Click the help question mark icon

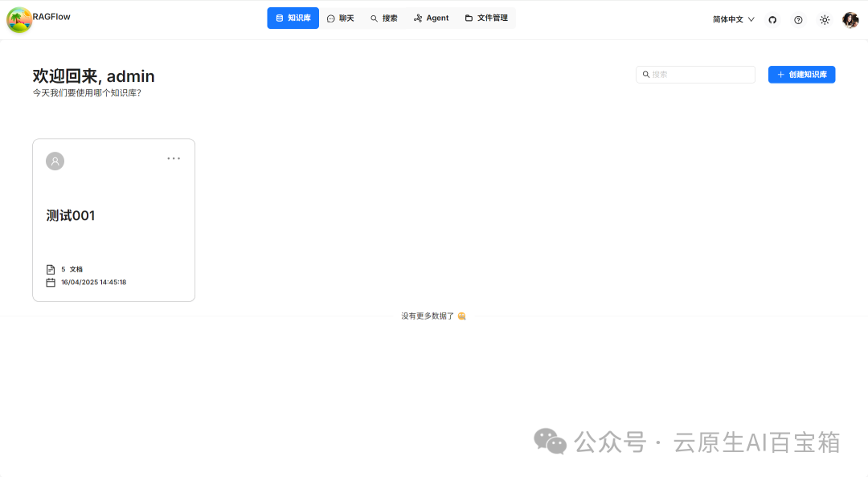[798, 20]
